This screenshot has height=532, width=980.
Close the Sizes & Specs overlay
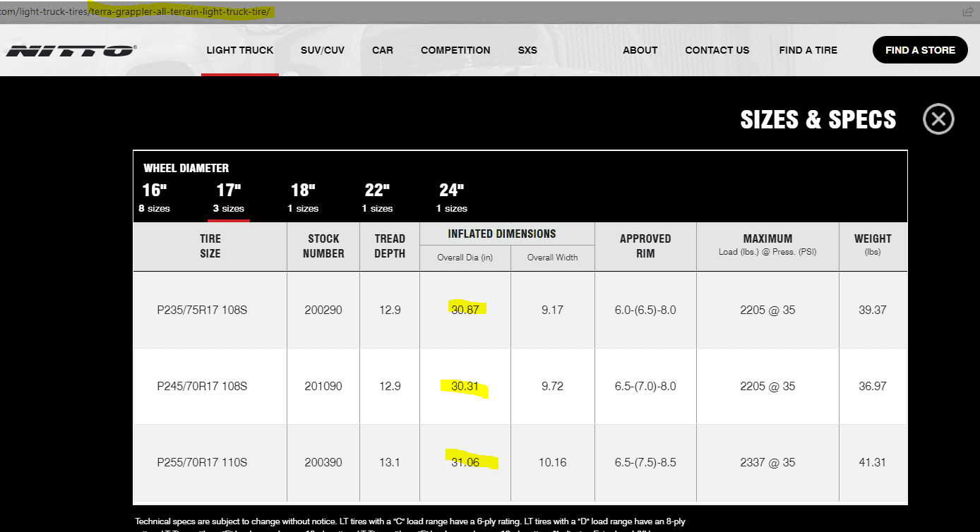[938, 119]
